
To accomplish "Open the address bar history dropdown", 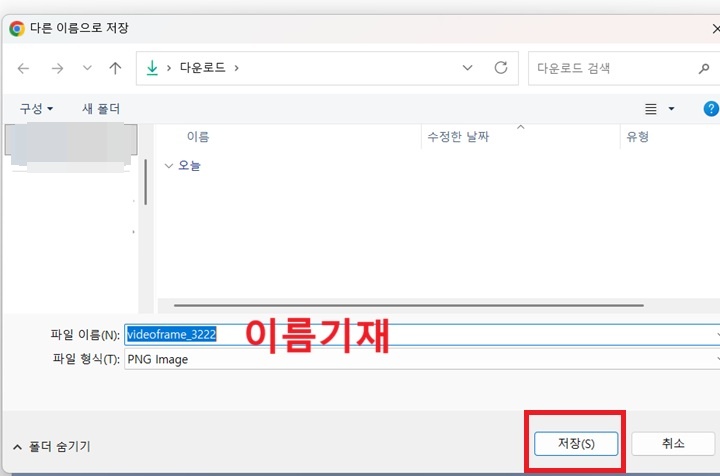I will pyautogui.click(x=467, y=68).
